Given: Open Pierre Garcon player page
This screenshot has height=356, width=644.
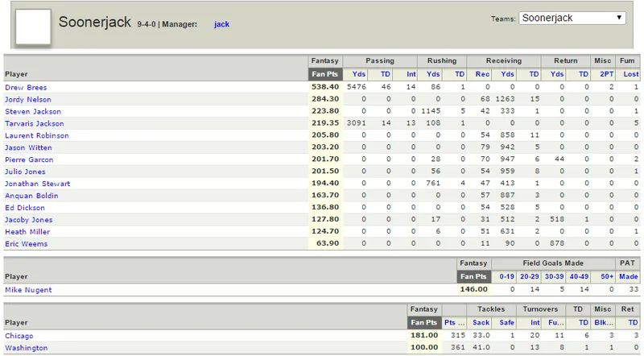Looking at the screenshot, I should click(29, 159).
